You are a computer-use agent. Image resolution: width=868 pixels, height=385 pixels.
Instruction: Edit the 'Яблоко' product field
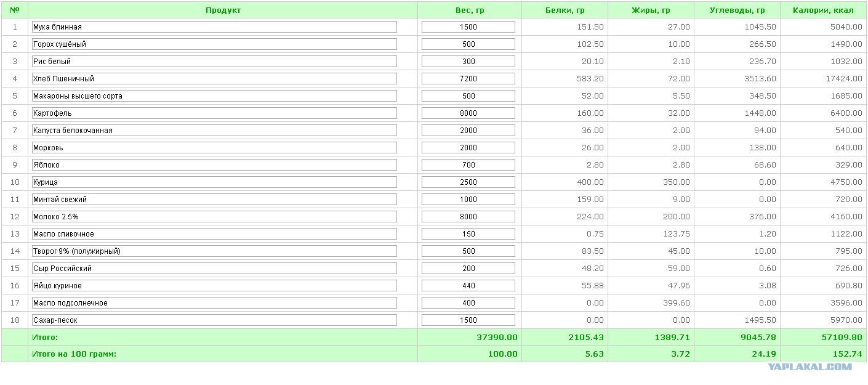tap(214, 165)
